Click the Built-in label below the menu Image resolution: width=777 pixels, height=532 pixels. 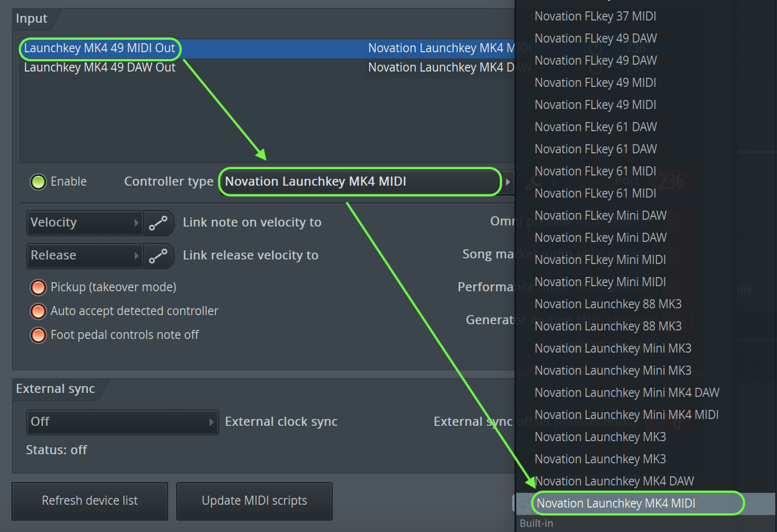click(536, 523)
